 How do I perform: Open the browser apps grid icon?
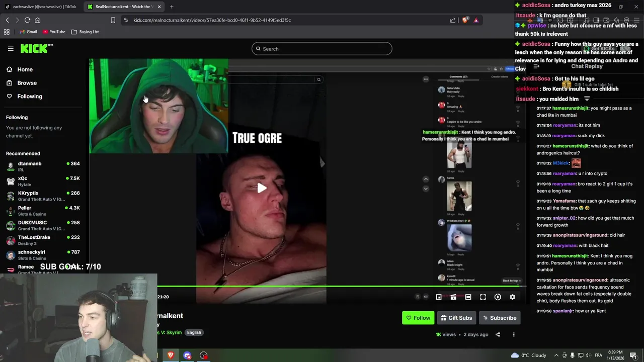(7, 32)
